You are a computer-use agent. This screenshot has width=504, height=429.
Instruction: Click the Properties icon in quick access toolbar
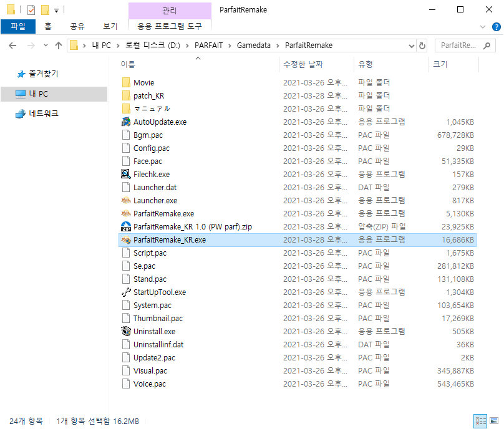click(x=31, y=10)
